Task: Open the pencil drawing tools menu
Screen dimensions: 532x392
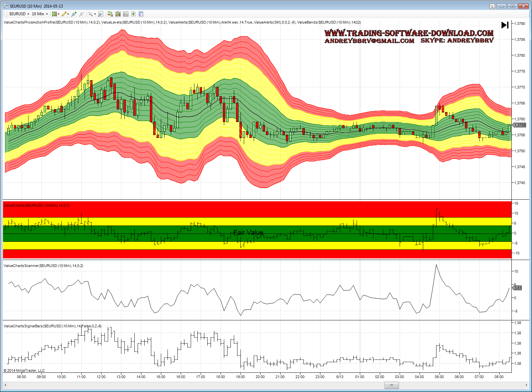Action: coord(65,14)
